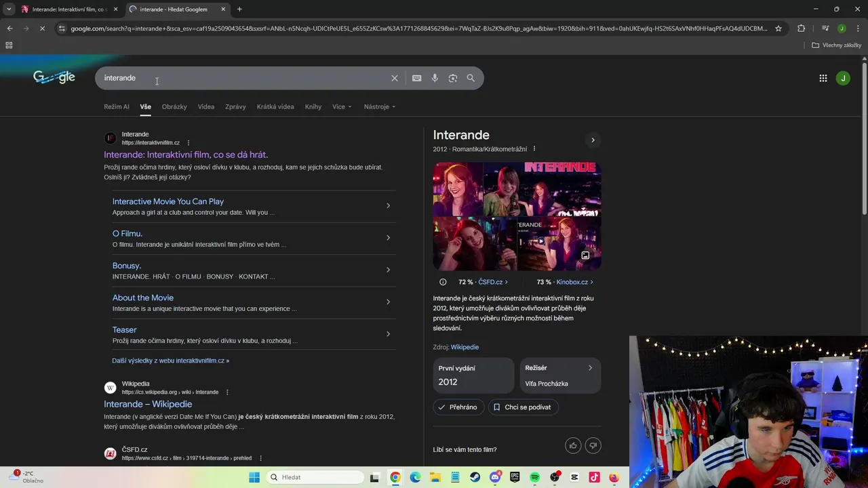Expand the Bonusy sitelink chevron
The height and width of the screenshot is (488, 868).
tap(388, 270)
